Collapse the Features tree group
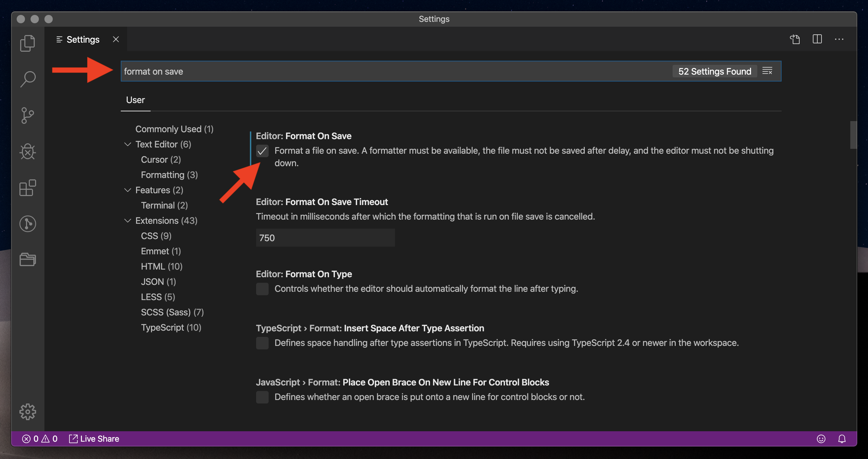Image resolution: width=868 pixels, height=459 pixels. coord(128,190)
